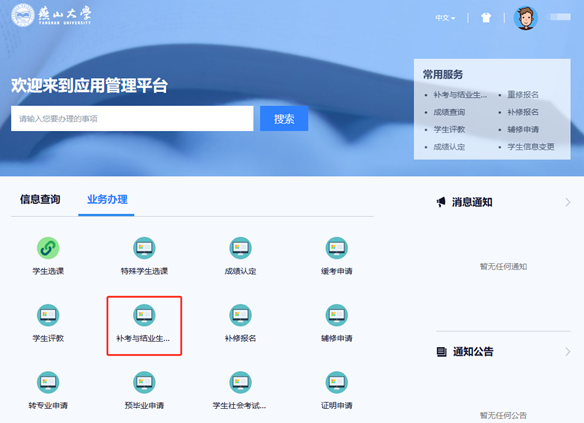
Task: Click the user avatar picture
Action: (x=526, y=18)
